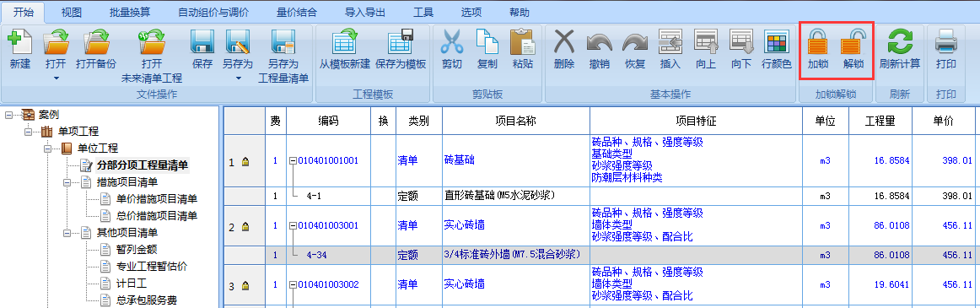
Task: Click the lock icon on row 3
Action: 245,286
